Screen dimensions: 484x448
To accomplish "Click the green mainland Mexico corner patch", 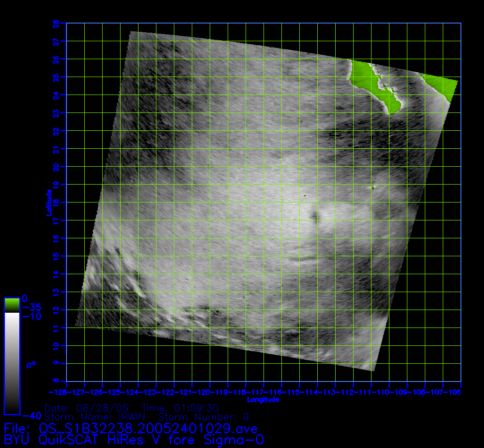I will 441,83.
